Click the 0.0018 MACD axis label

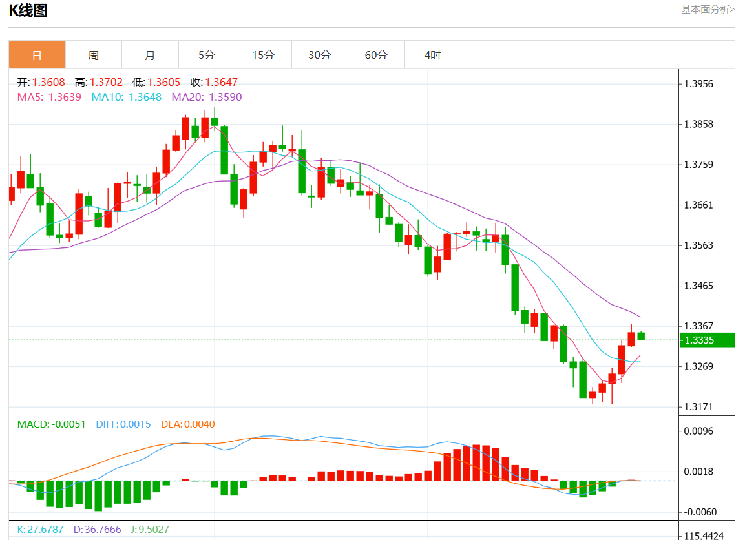coord(698,472)
